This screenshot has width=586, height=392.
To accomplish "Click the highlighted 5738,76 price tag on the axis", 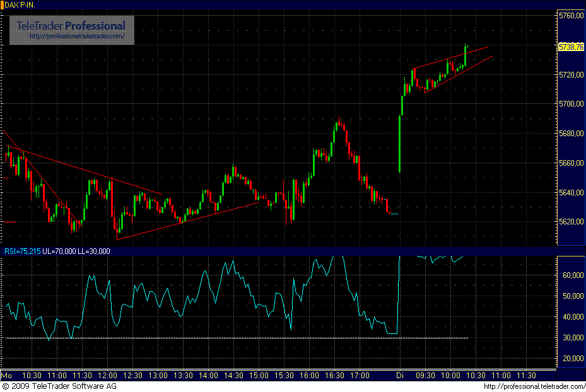I will click(x=570, y=45).
